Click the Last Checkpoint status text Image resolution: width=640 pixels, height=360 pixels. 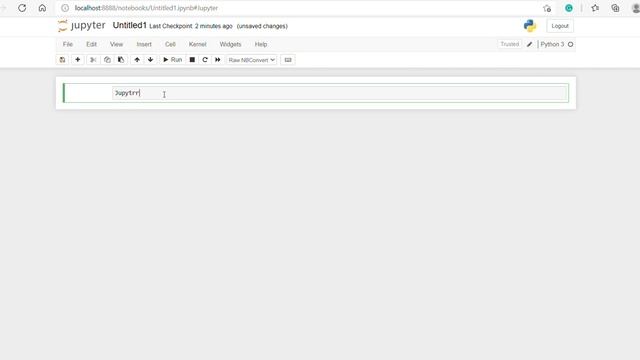point(191,26)
